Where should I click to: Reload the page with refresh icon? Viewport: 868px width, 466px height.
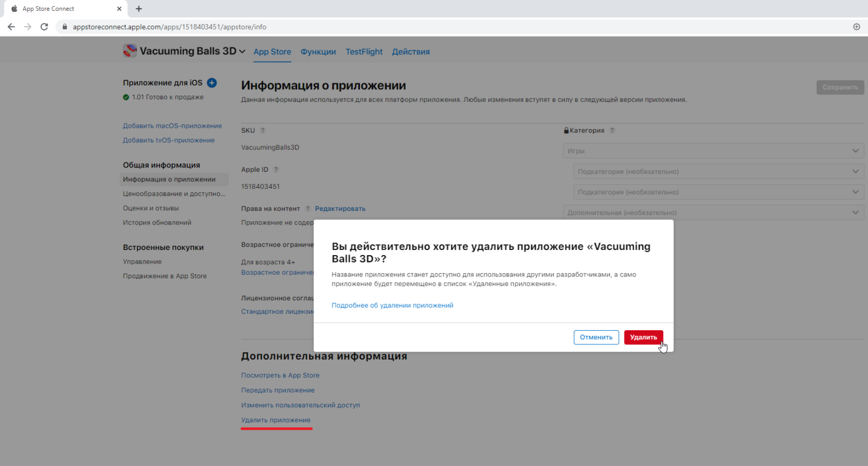point(44,27)
